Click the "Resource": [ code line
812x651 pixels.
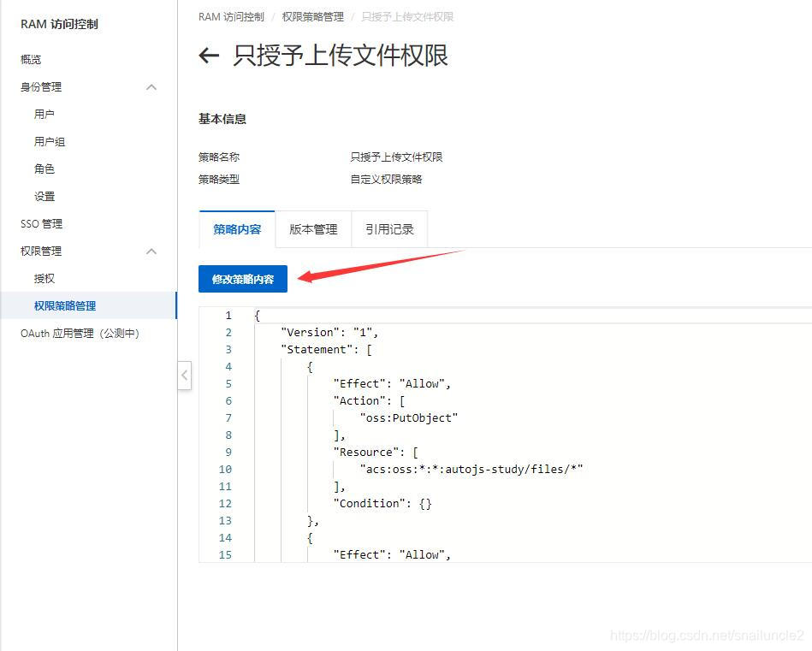pyautogui.click(x=376, y=453)
